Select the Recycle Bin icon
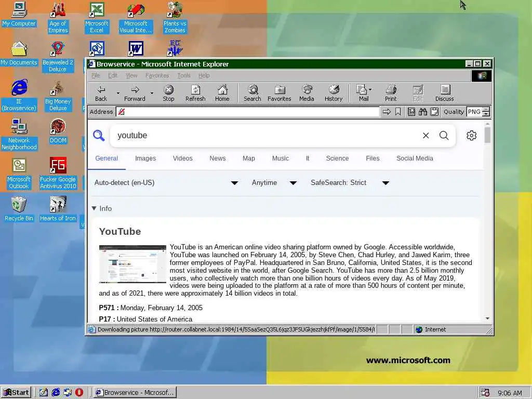The image size is (532, 399). point(19,209)
